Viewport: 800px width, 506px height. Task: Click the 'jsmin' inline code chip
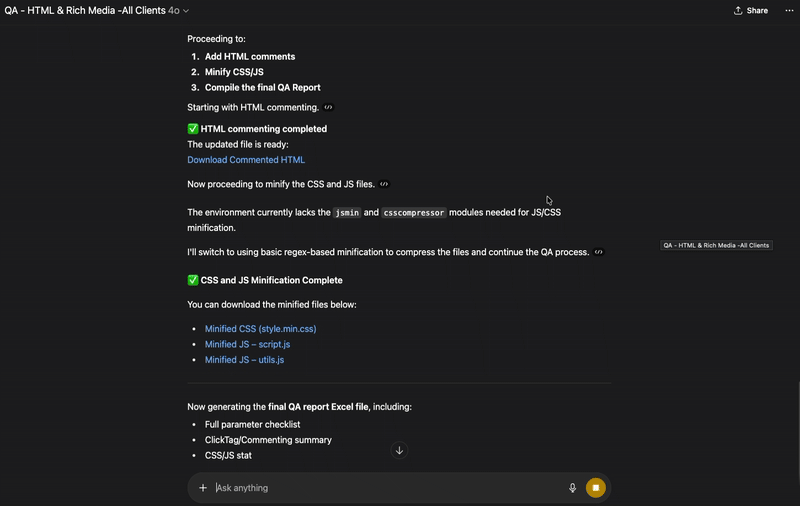[346, 213]
